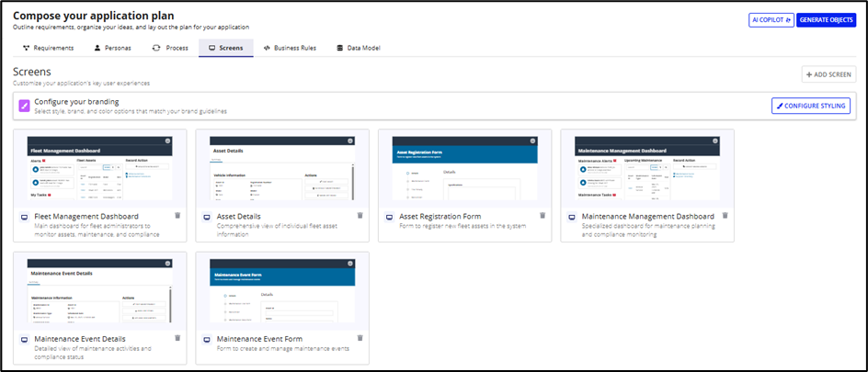
Task: Click round icon atop Asset Registration Form preview
Action: click(532, 141)
